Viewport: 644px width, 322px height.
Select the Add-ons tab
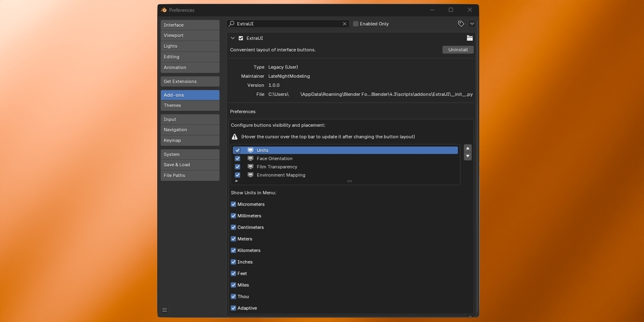pos(190,95)
